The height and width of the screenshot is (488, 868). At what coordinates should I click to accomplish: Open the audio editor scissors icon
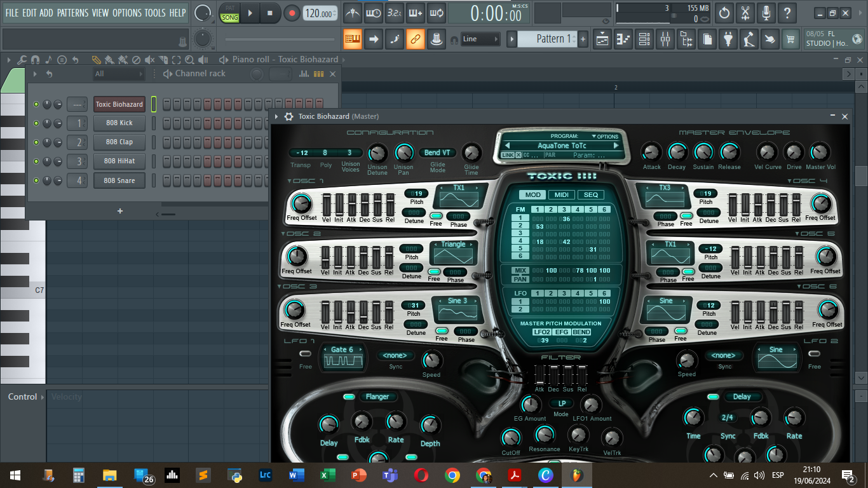click(x=745, y=13)
